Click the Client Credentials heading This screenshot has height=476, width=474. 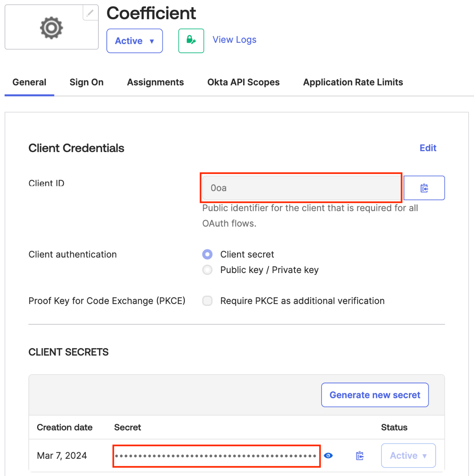point(77,148)
